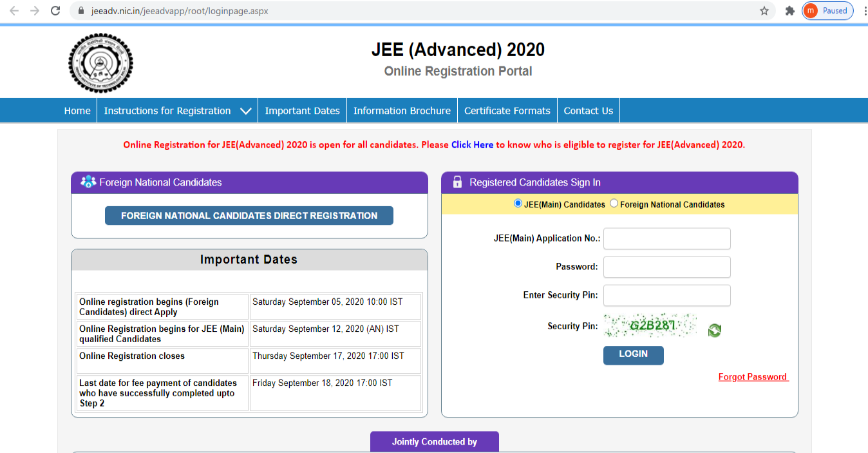Open Certificate Formats menu item

click(x=507, y=111)
